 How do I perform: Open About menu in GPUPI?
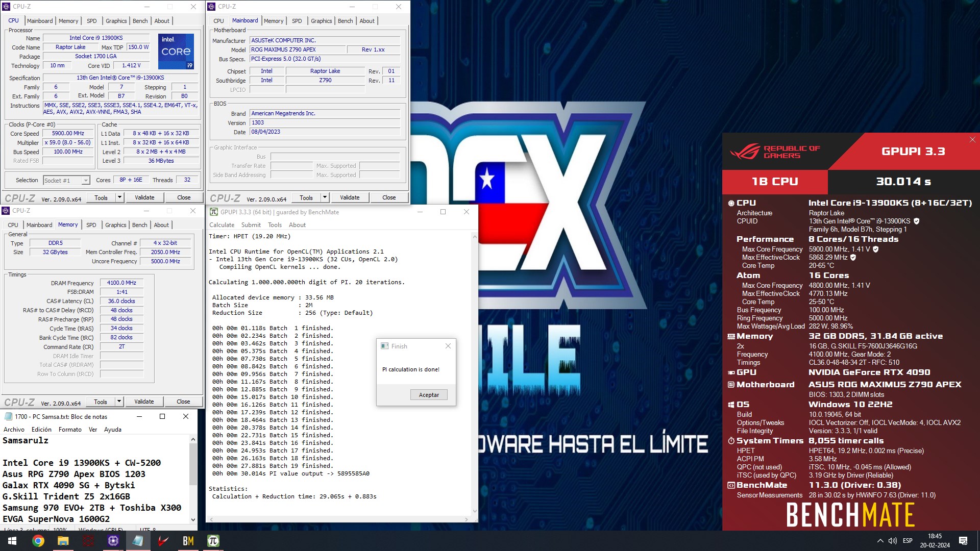point(298,225)
